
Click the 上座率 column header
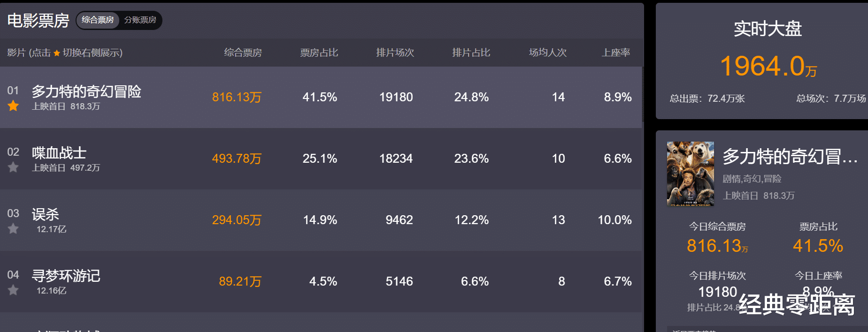tap(616, 53)
